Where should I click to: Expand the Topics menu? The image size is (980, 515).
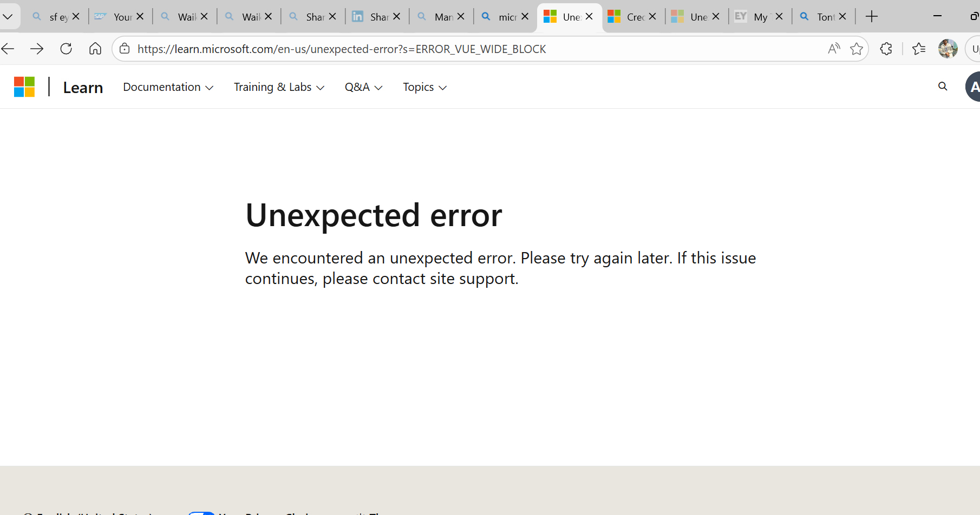424,87
